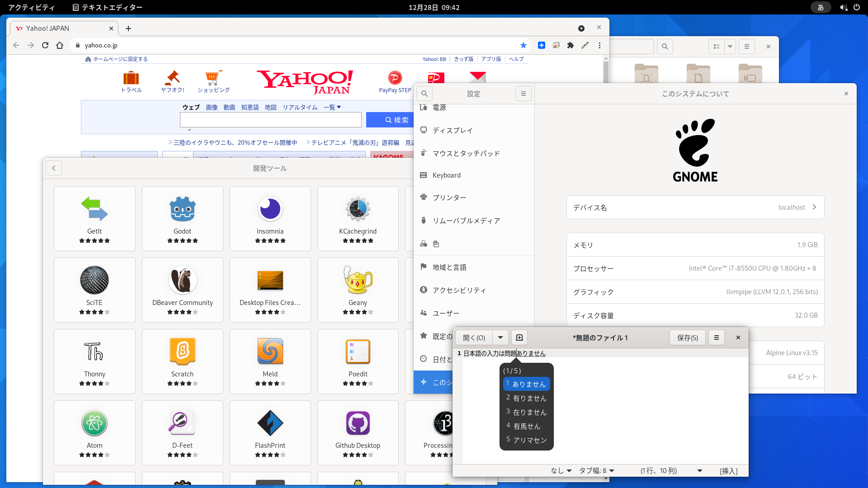Click the Yahoo! BB link

(x=434, y=59)
